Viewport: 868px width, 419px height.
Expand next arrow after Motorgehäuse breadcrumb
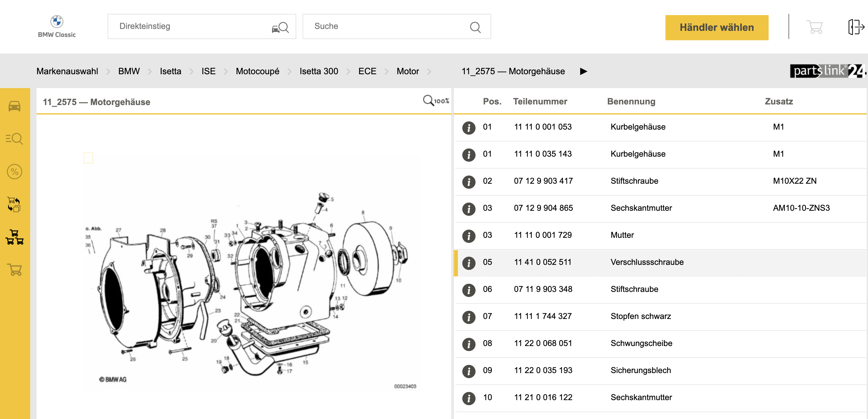tap(584, 71)
